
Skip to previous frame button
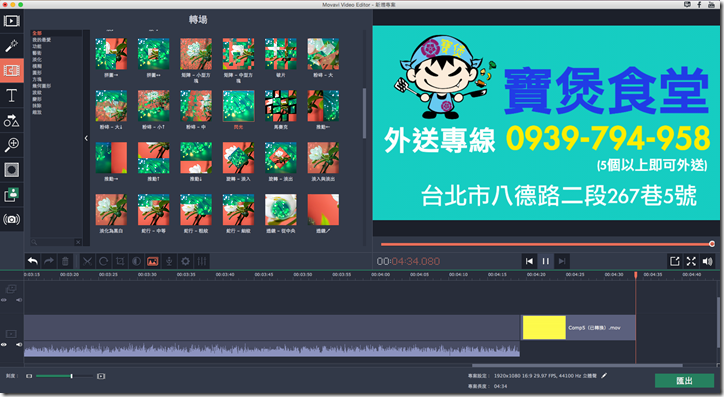pyautogui.click(x=529, y=261)
